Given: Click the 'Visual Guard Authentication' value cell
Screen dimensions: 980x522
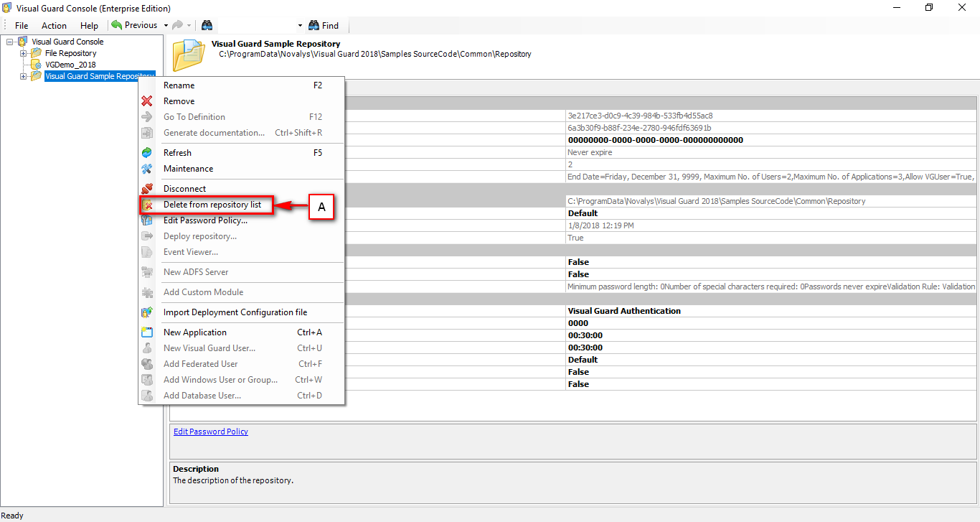Looking at the screenshot, I should coord(771,311).
